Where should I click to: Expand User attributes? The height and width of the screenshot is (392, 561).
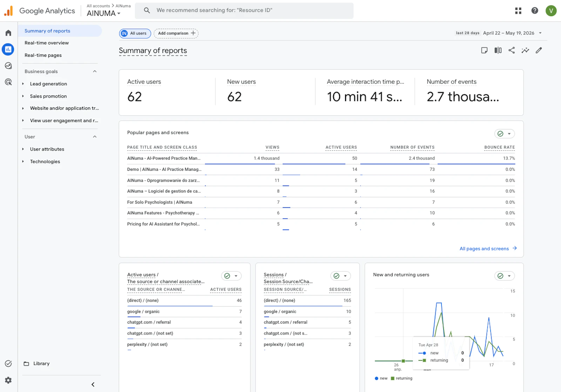(23, 149)
